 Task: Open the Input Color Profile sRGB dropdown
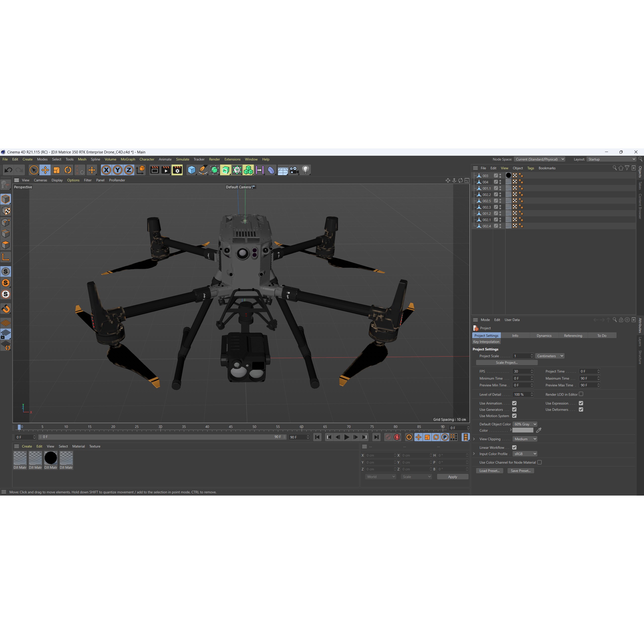coord(525,454)
